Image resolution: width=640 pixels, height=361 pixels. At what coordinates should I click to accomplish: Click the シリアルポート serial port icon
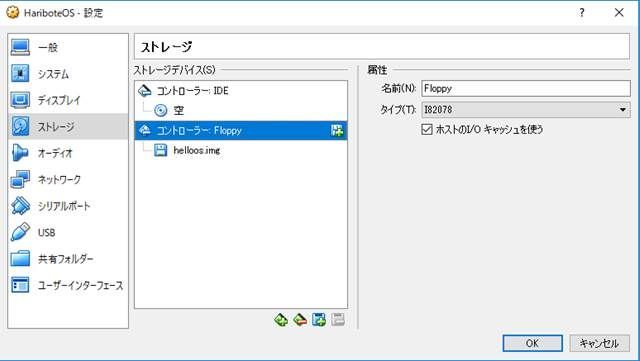click(x=20, y=205)
